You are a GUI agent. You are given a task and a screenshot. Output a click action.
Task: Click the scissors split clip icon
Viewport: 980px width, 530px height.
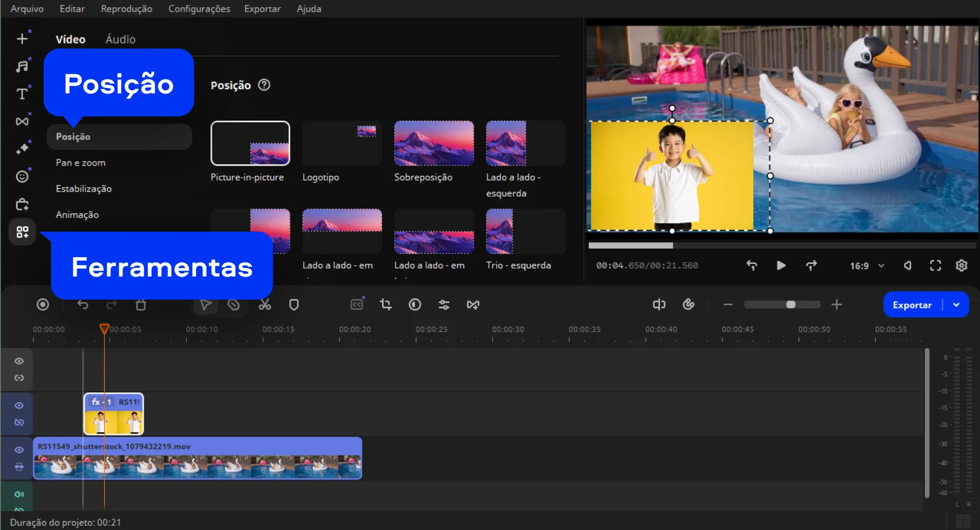point(265,305)
